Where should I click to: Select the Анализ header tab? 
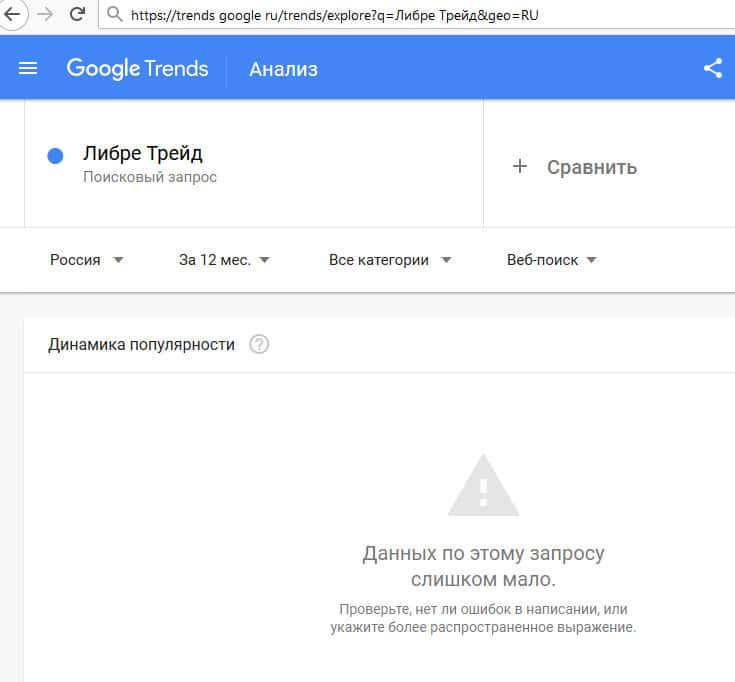[283, 69]
